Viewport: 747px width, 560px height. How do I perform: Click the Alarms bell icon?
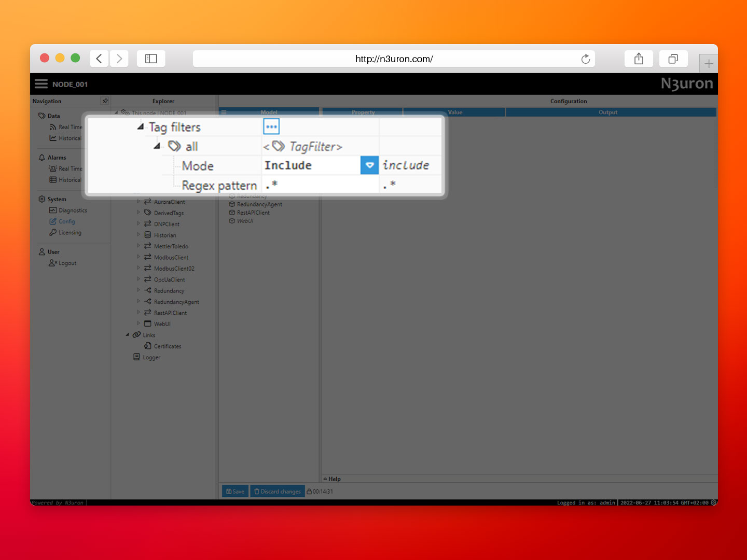[42, 158]
